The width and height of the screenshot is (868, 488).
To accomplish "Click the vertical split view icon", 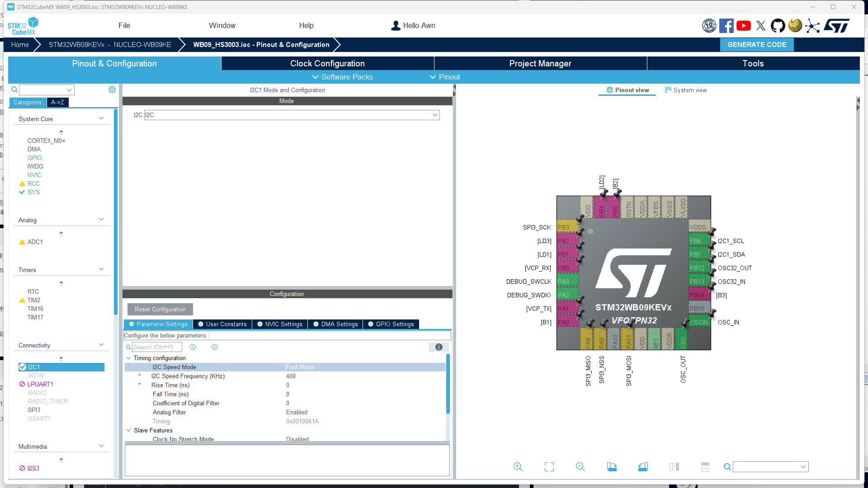I will [x=674, y=467].
